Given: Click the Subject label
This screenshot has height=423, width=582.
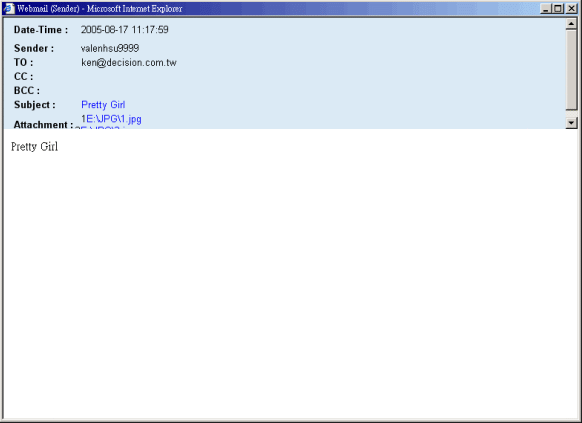Looking at the screenshot, I should click(35, 105).
